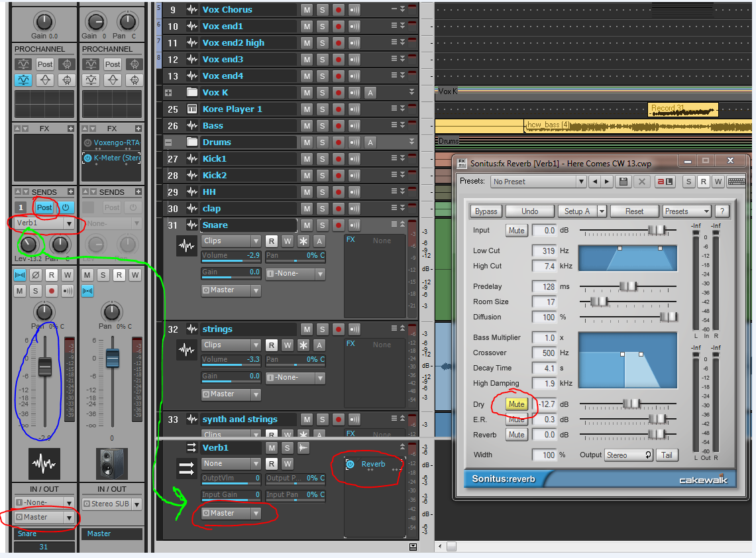Image resolution: width=756 pixels, height=558 pixels.
Task: Toggle the K-Meter plugin power button
Action: pyautogui.click(x=87, y=158)
